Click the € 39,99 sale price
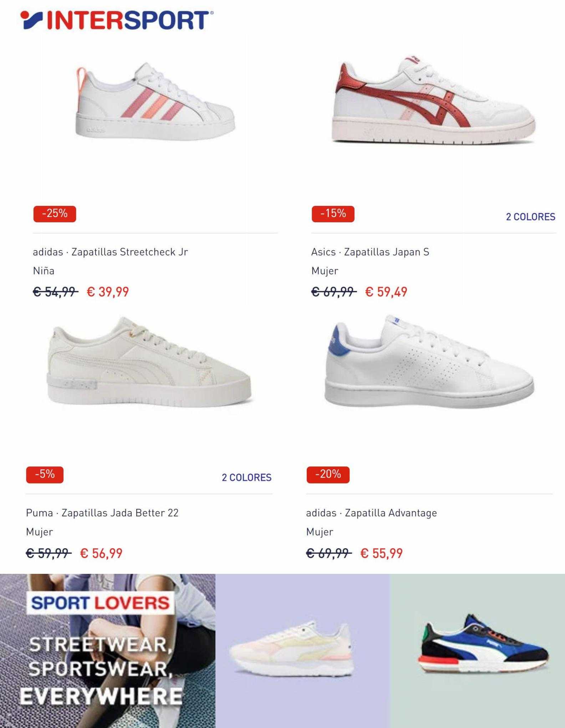The height and width of the screenshot is (728, 565). (x=108, y=292)
